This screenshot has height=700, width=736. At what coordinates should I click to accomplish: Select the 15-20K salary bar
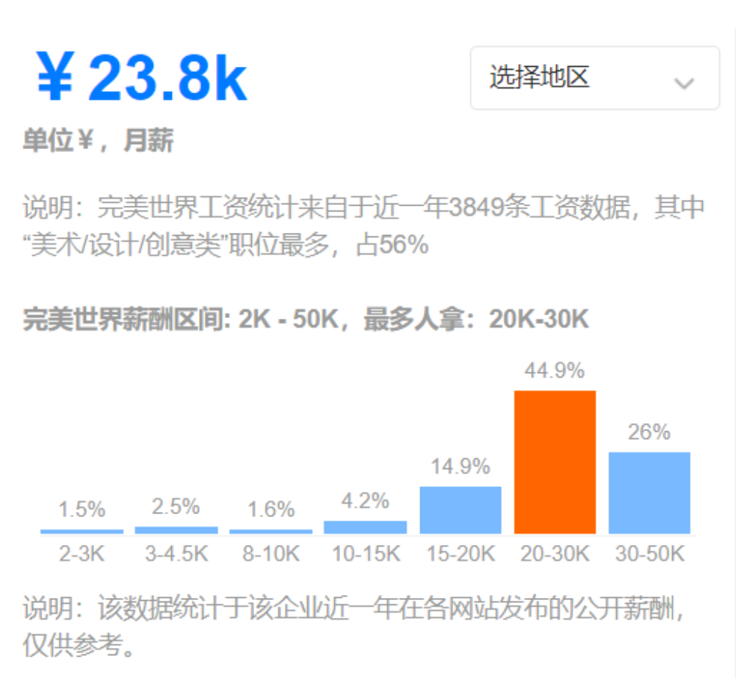click(x=461, y=510)
